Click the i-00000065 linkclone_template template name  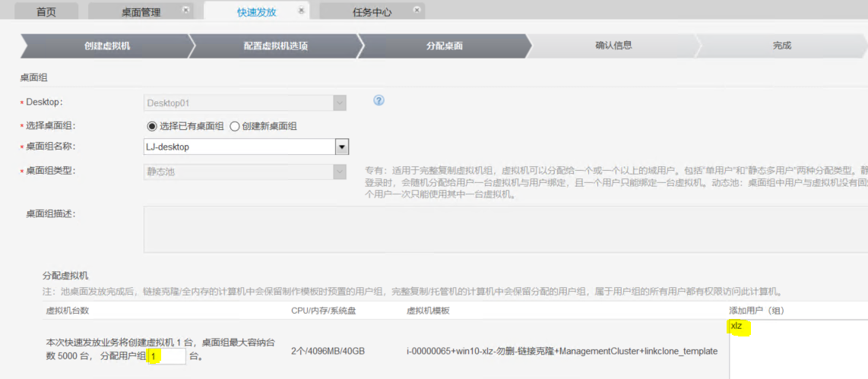tap(562, 352)
